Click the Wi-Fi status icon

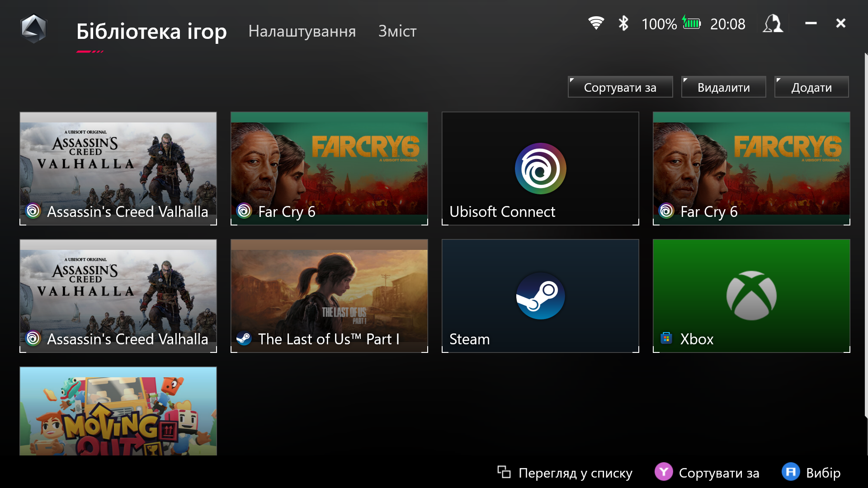pyautogui.click(x=596, y=23)
